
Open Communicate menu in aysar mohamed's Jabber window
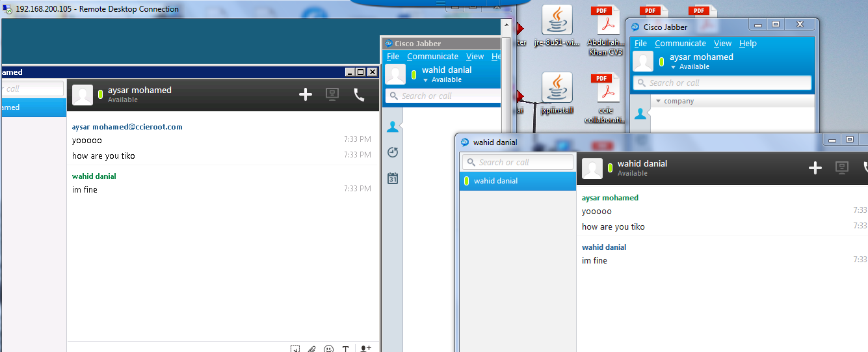click(x=680, y=44)
